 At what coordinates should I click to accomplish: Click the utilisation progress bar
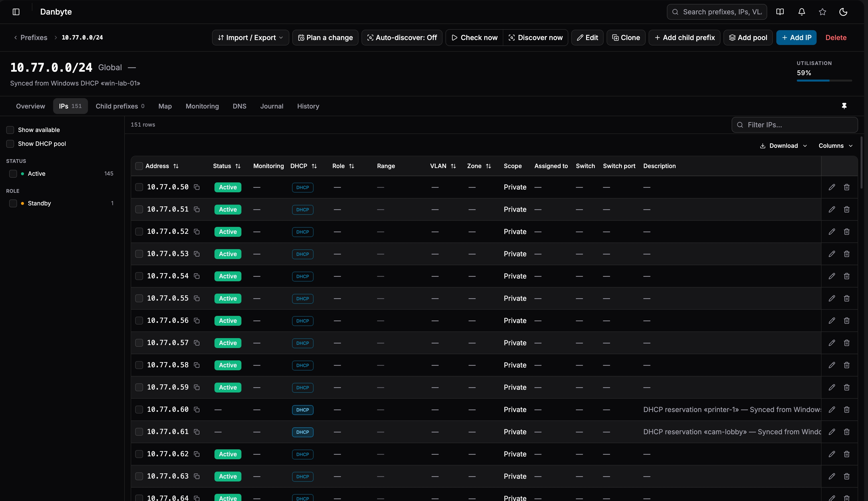tap(824, 81)
